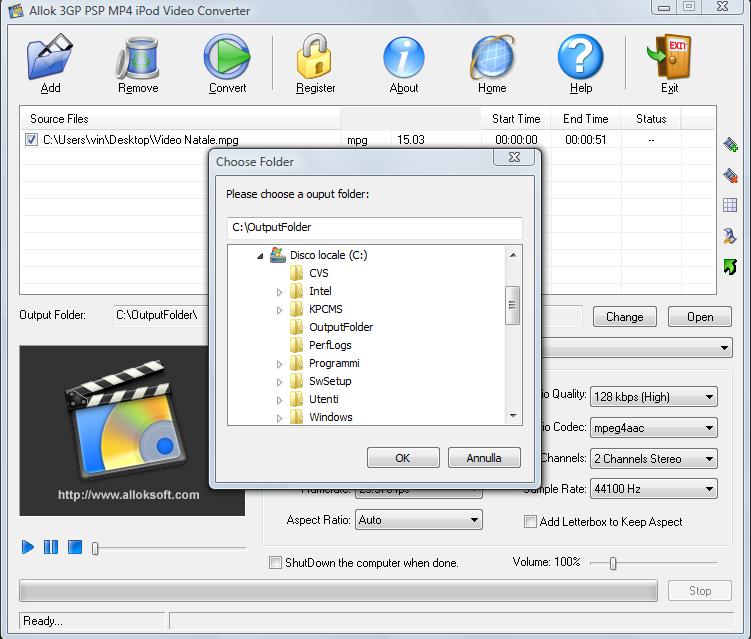This screenshot has height=639, width=751.
Task: Click the grid icon in right sidebar
Action: pos(730,205)
